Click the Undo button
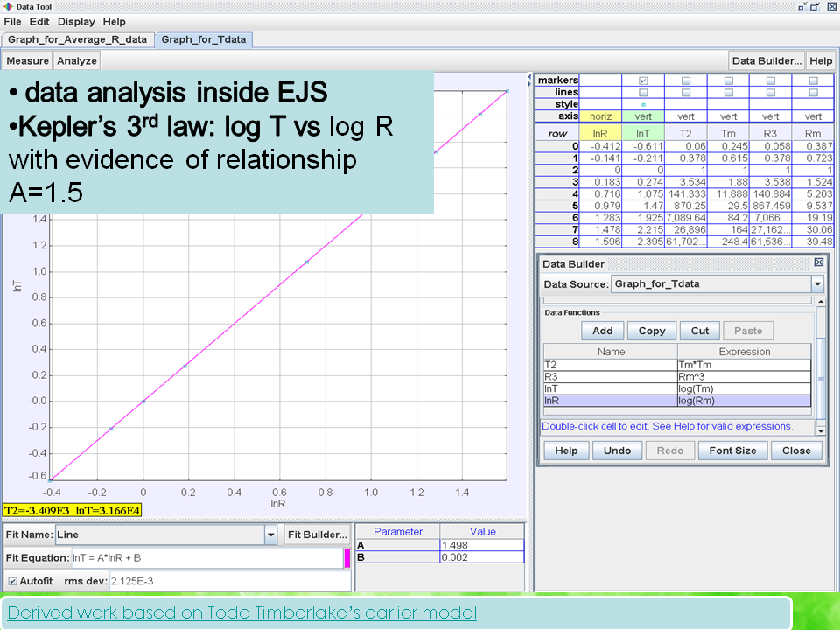840x630 pixels. point(617,451)
